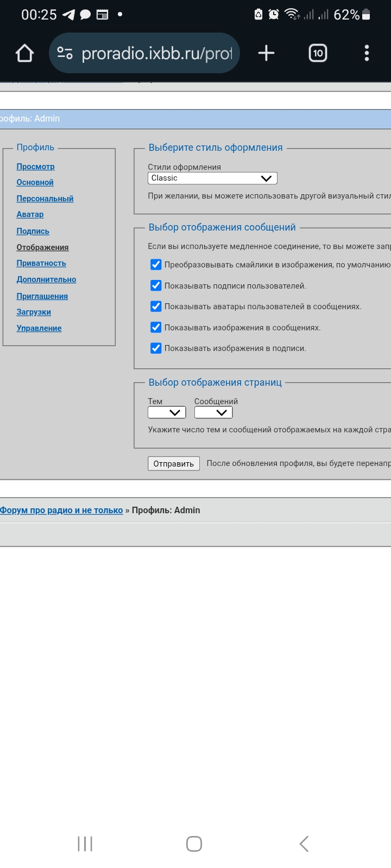The height and width of the screenshot is (868, 391).
Task: Open the Просмотр profile section
Action: 35,167
